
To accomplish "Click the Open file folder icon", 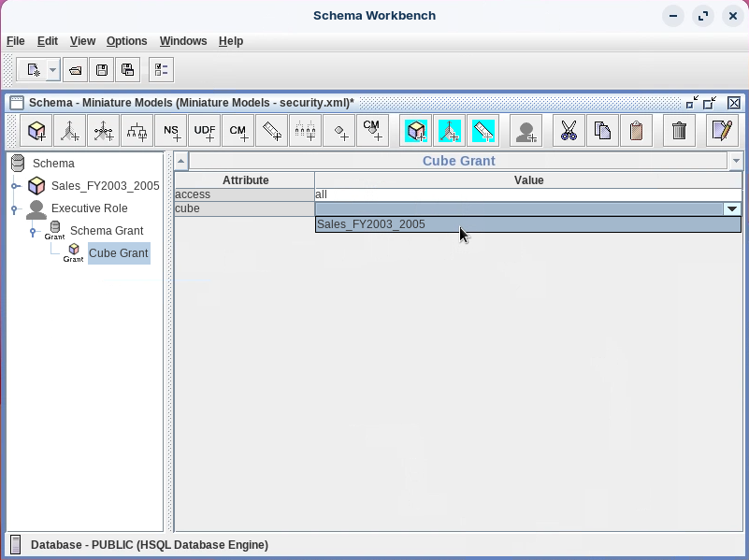I will 76,70.
